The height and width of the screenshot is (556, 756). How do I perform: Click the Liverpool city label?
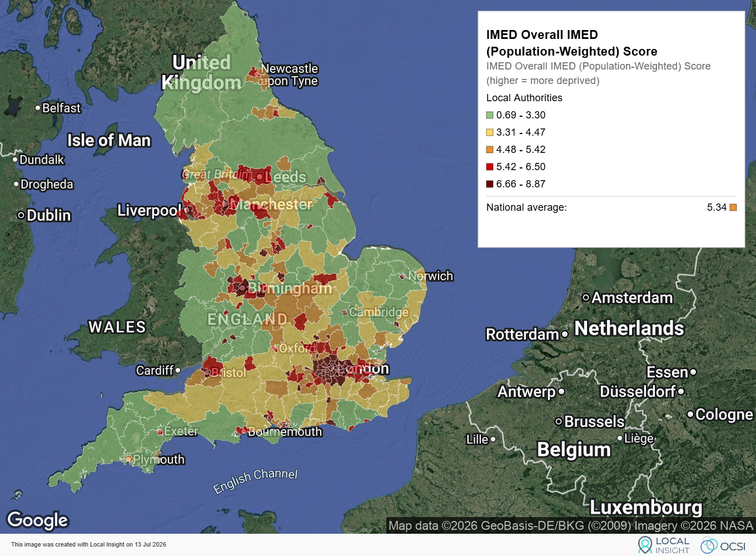point(150,211)
